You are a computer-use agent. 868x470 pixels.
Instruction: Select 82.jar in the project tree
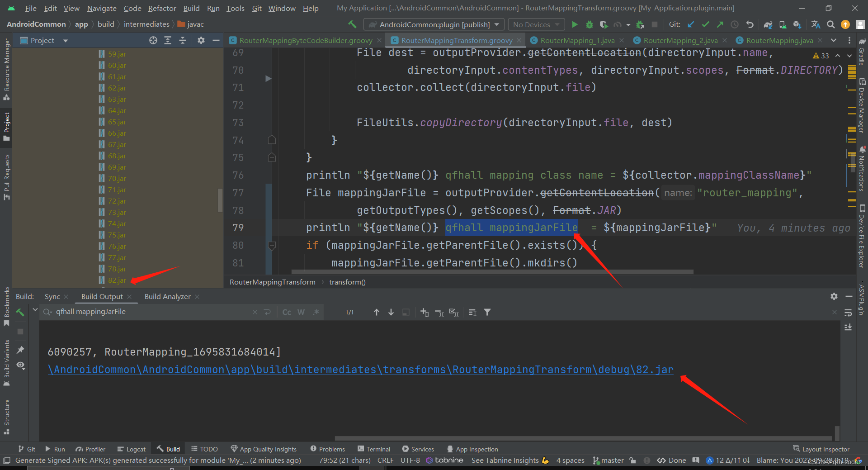117,280
